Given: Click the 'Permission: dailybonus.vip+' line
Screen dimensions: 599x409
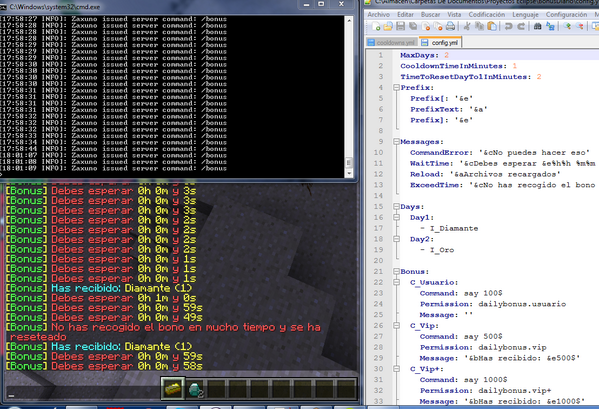Looking at the screenshot, I should (x=486, y=391).
